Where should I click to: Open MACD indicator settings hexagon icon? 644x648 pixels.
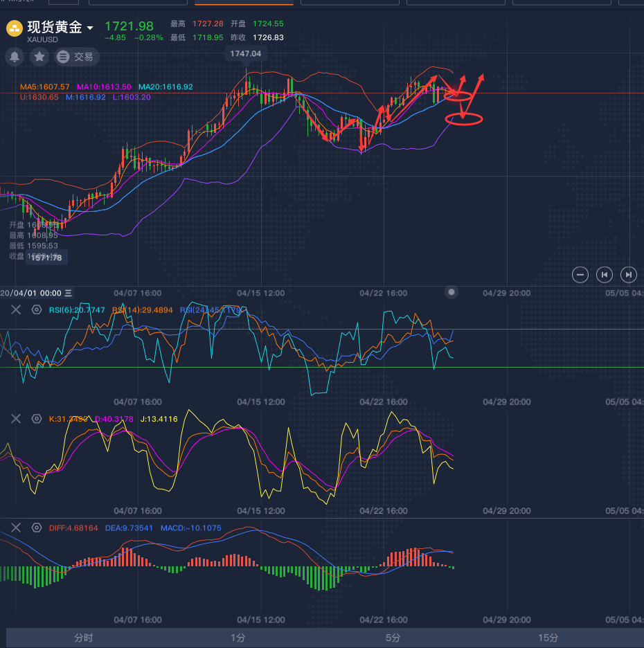37,528
